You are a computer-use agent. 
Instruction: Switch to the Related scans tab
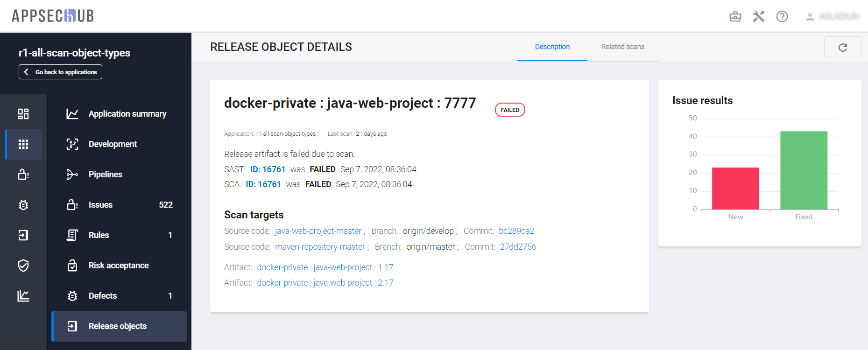coord(622,47)
